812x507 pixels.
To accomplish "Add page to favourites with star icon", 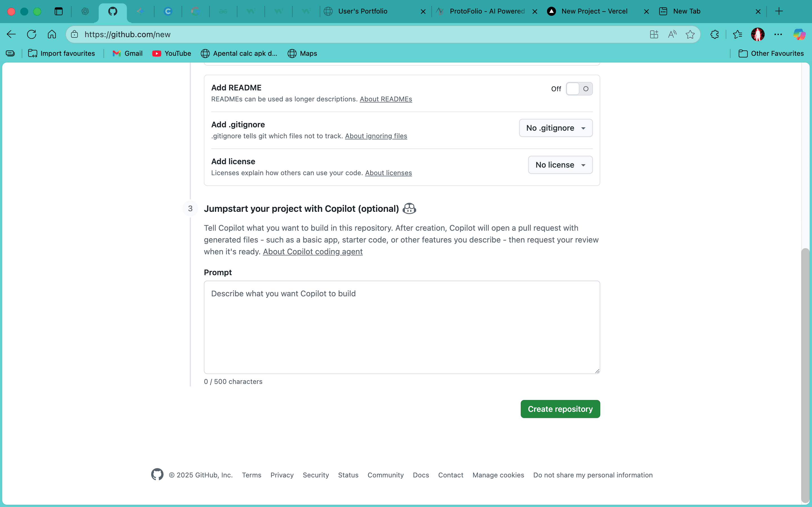I will click(x=690, y=34).
